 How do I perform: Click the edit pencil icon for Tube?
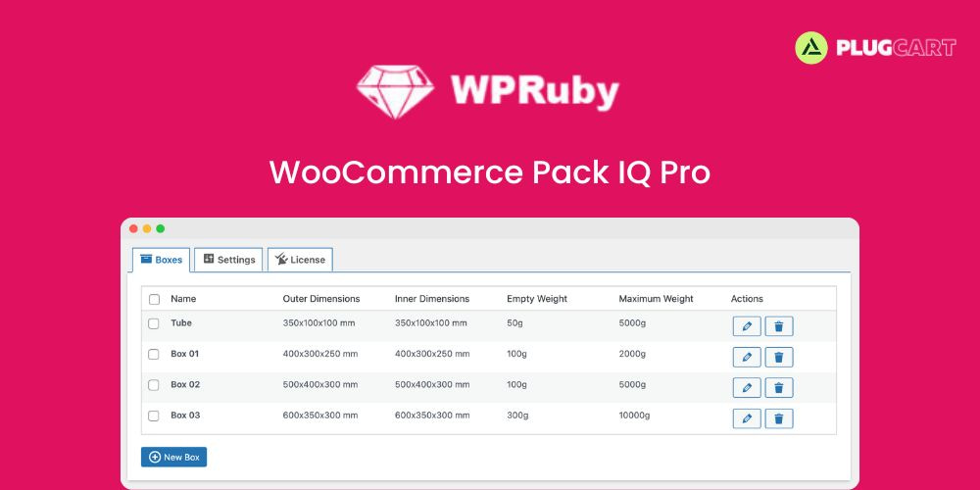point(747,326)
